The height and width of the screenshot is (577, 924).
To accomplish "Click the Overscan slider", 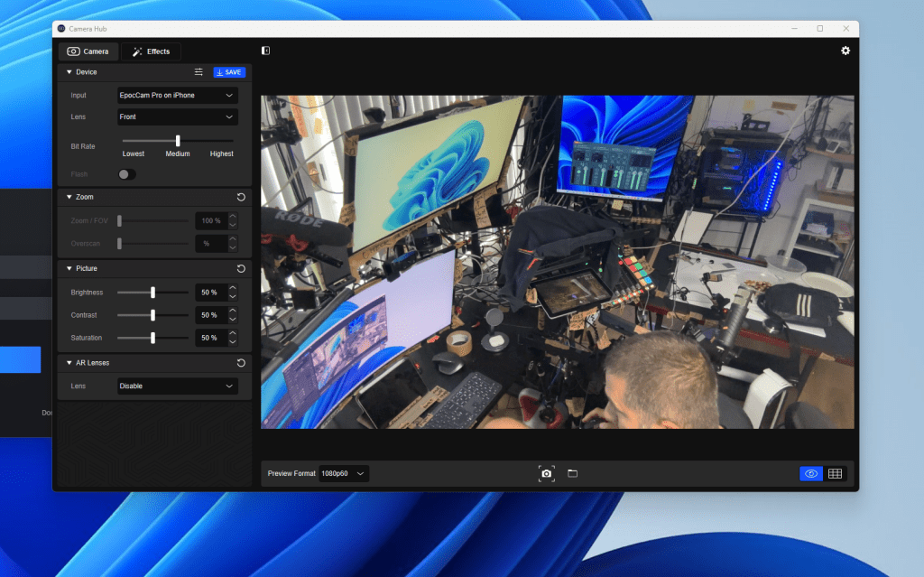I will (x=153, y=243).
